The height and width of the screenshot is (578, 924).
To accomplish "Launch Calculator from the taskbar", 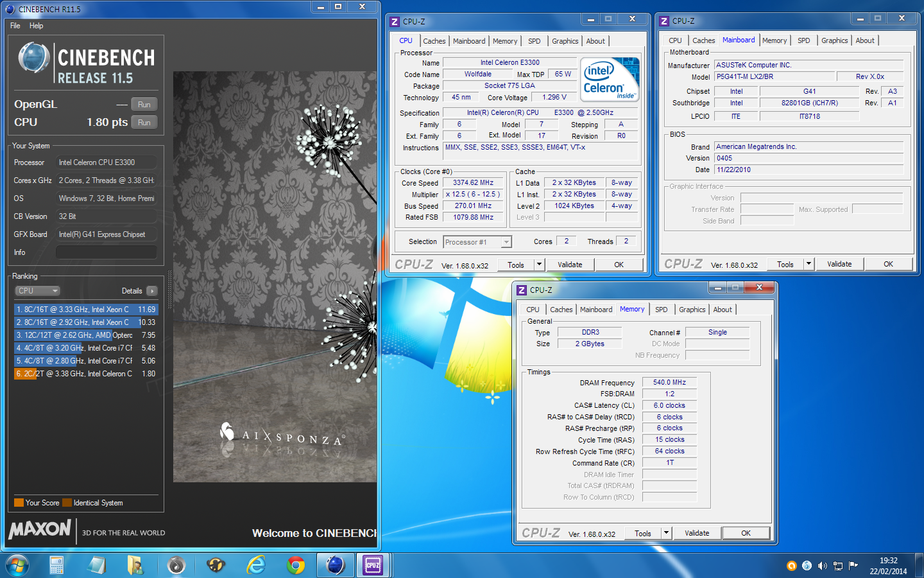I will (x=56, y=565).
